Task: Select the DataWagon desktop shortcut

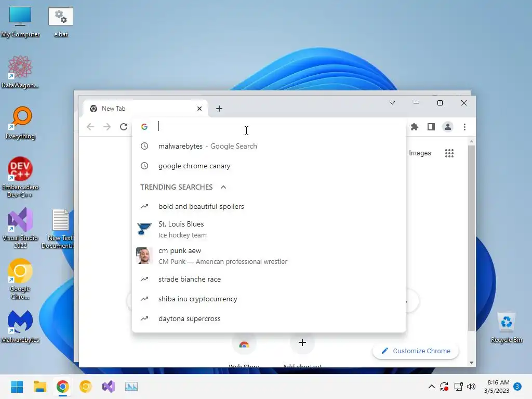Action: click(20, 72)
